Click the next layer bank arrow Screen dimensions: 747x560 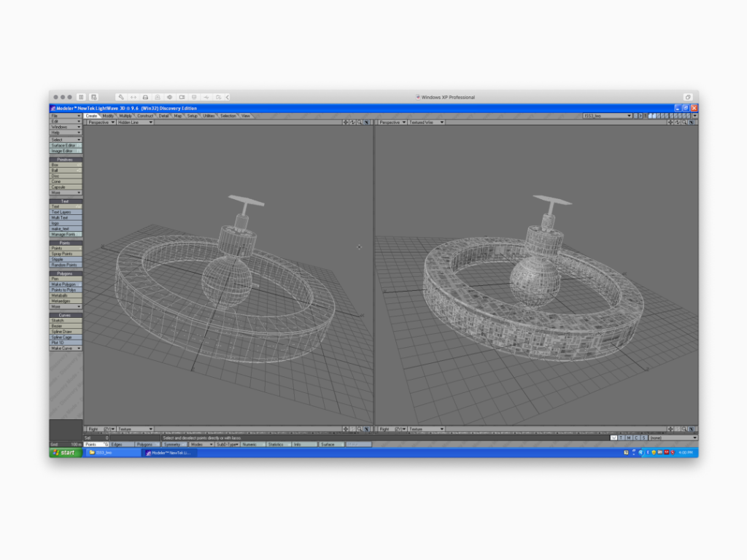click(x=640, y=116)
